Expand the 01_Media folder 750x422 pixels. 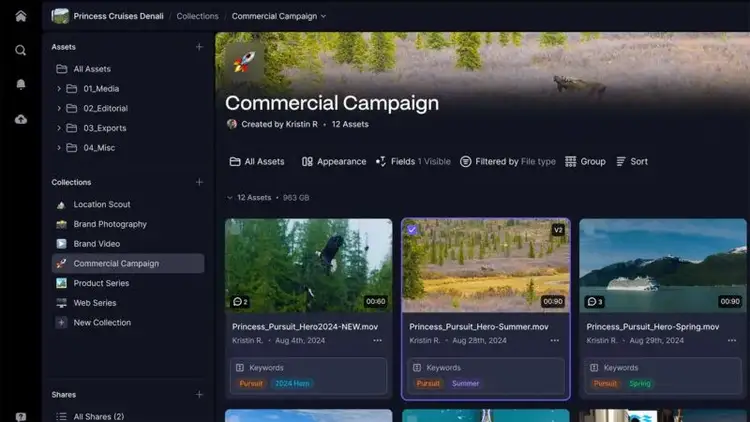59,89
